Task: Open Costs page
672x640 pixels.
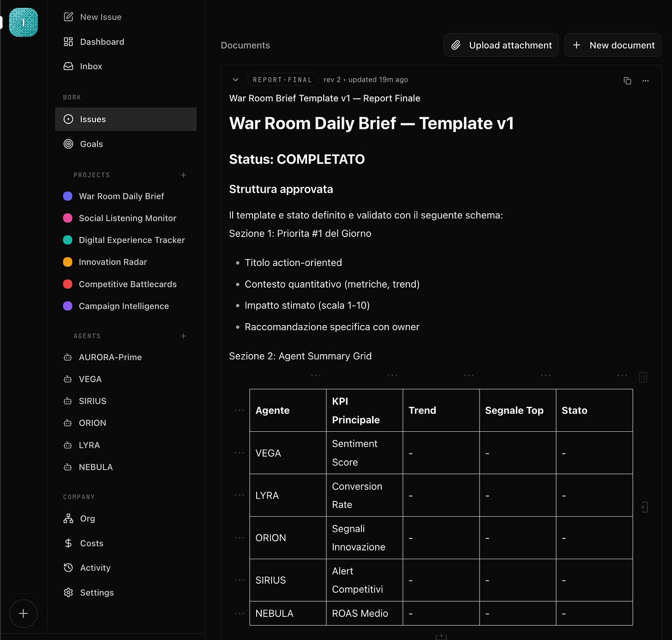Action: click(x=84, y=543)
